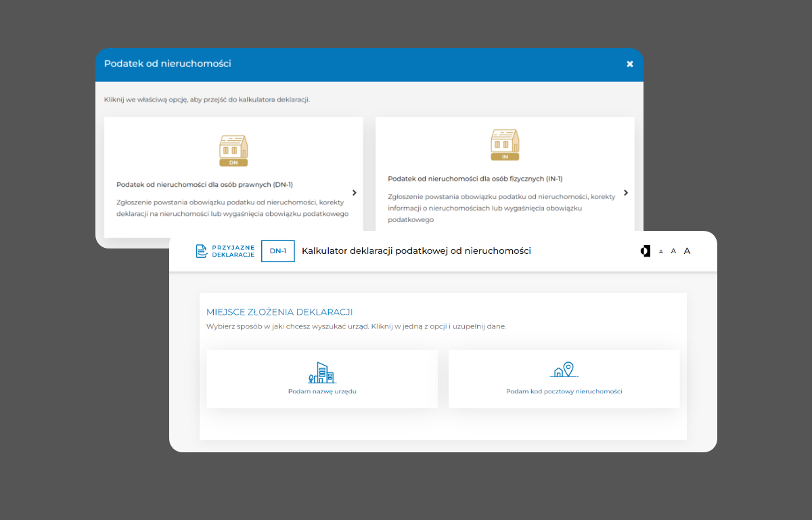Open the IN-1 natural persons tax card
Viewport: 812px width, 520px height.
tap(505, 174)
